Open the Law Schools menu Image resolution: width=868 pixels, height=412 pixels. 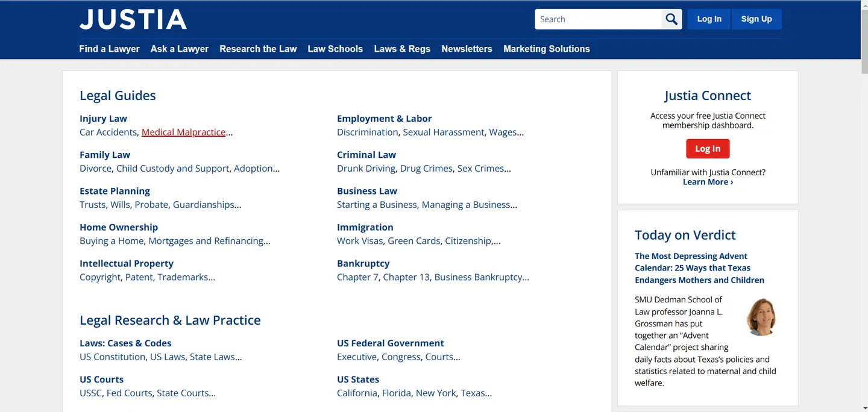point(335,49)
